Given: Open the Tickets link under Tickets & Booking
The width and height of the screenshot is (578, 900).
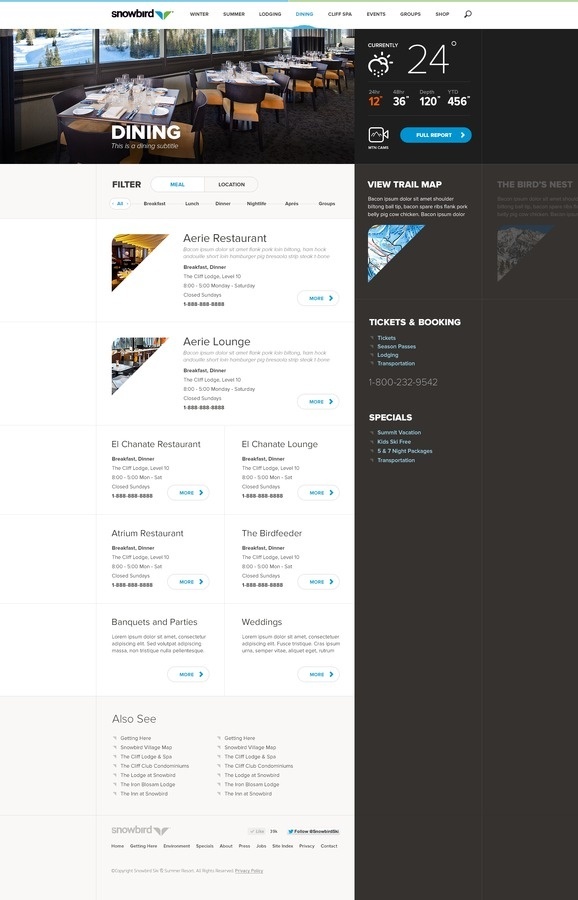Looking at the screenshot, I should coord(386,338).
